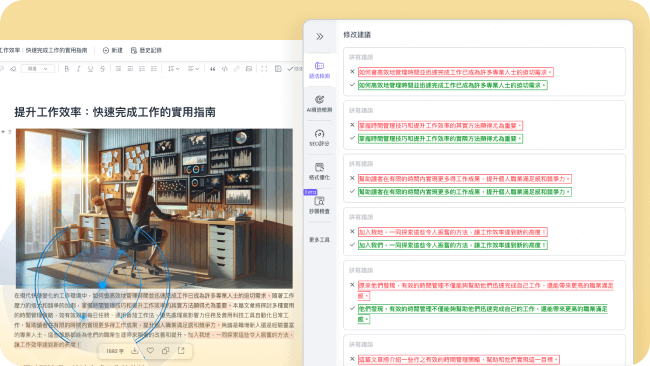Click the article title 提升工作效率 heading
The height and width of the screenshot is (366, 650).
[115, 112]
